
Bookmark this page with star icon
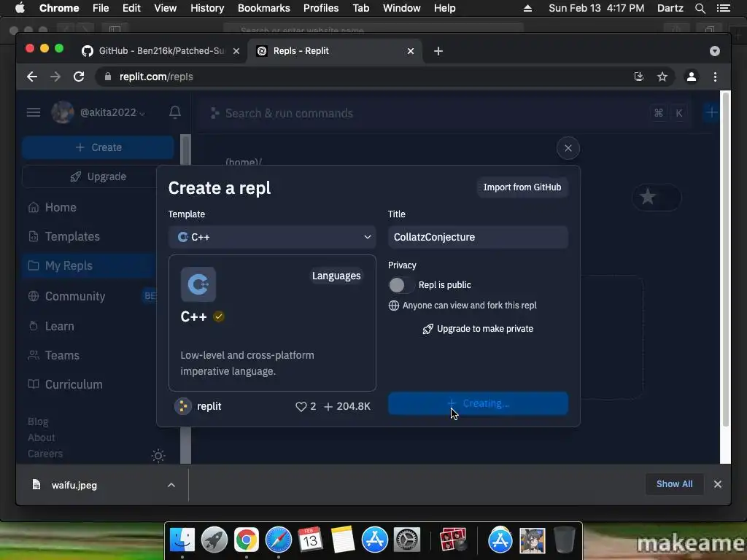point(662,77)
